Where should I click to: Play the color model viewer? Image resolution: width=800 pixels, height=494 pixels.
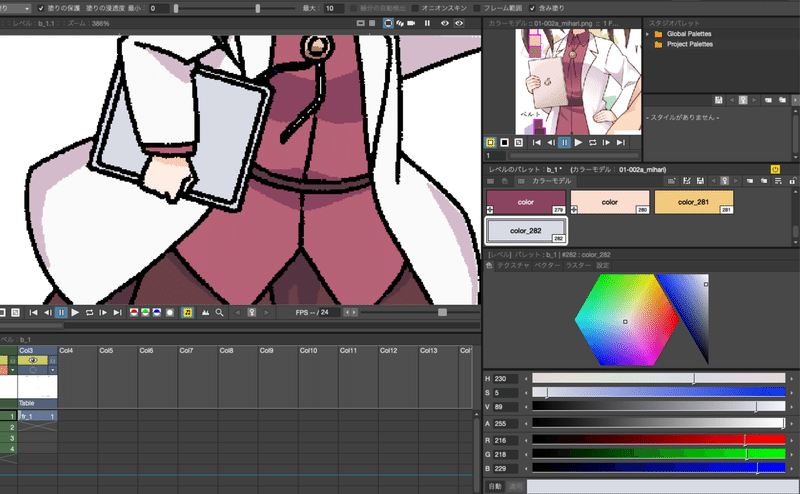coord(578,142)
